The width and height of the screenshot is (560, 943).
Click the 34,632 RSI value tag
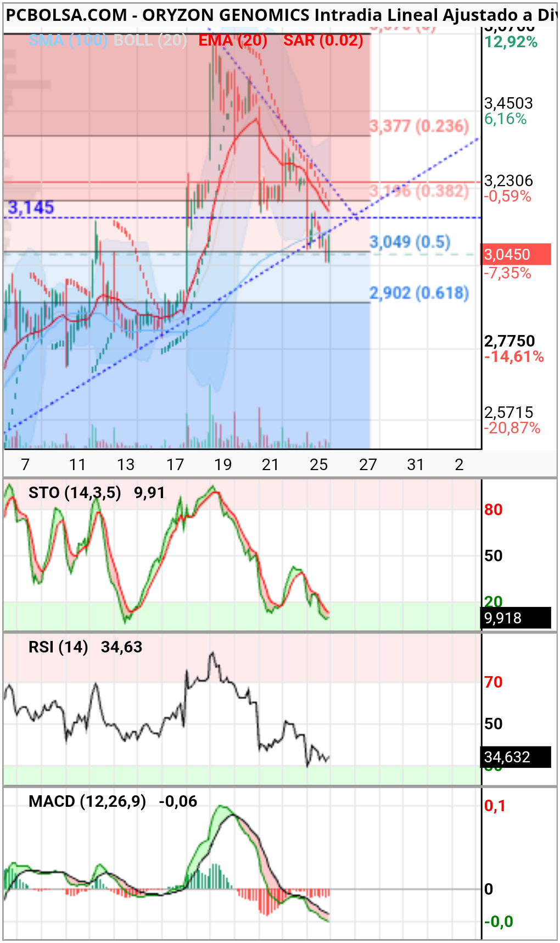(x=516, y=757)
